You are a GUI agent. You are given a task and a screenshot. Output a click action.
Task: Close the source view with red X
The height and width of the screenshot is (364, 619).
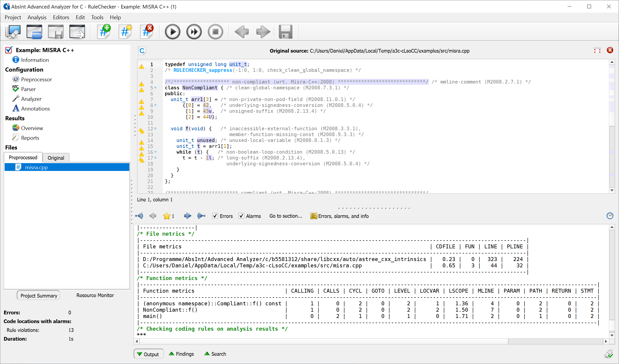click(x=610, y=50)
